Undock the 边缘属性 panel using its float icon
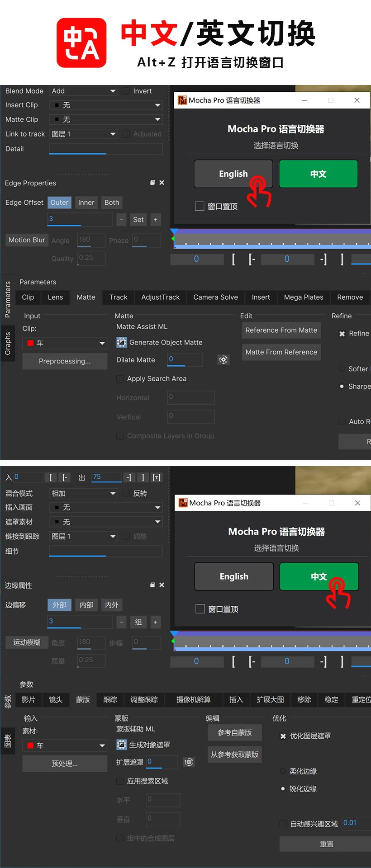371x868 pixels. click(x=152, y=585)
